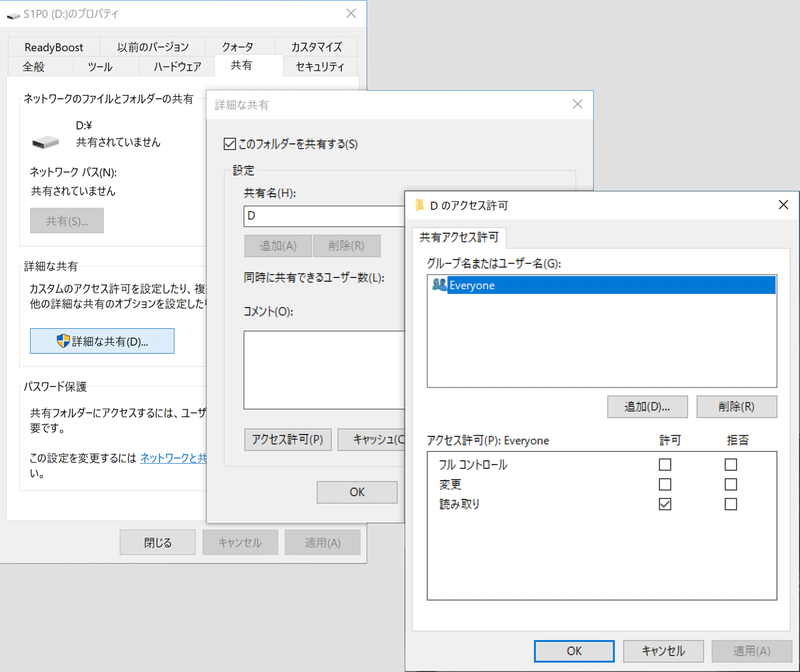Click the 変更 permission label
Screen dimensions: 800x672
[x=450, y=484]
